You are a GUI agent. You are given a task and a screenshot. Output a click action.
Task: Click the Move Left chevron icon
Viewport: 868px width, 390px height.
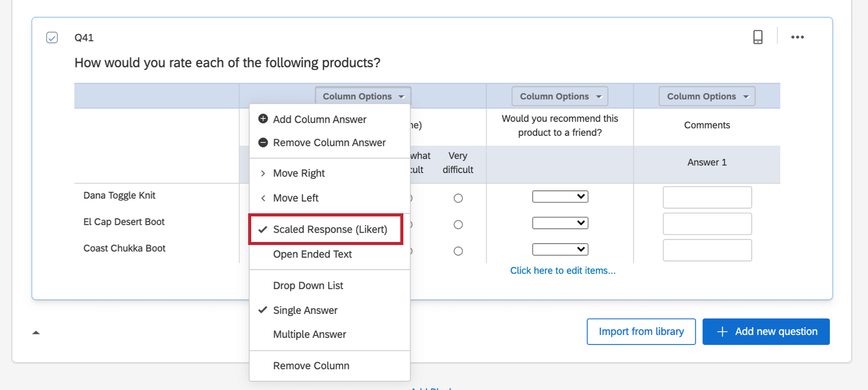(263, 198)
